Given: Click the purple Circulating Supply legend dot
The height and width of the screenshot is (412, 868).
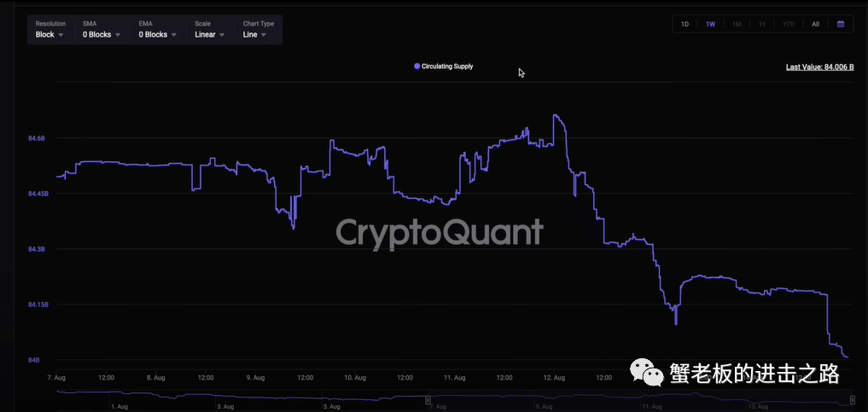Looking at the screenshot, I should [417, 66].
